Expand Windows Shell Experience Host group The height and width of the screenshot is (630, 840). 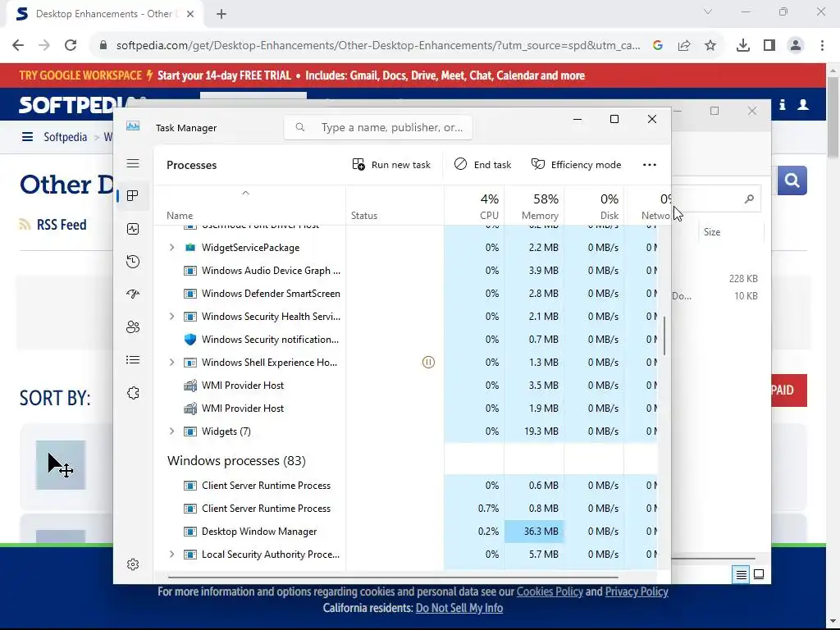[171, 362]
